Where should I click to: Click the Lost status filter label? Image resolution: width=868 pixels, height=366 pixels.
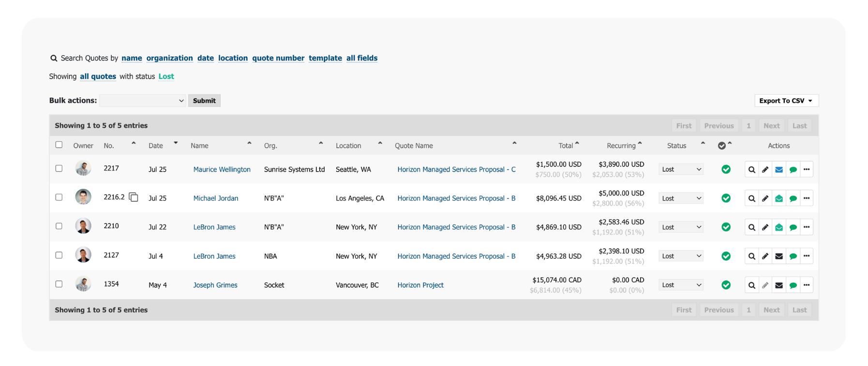tap(166, 76)
